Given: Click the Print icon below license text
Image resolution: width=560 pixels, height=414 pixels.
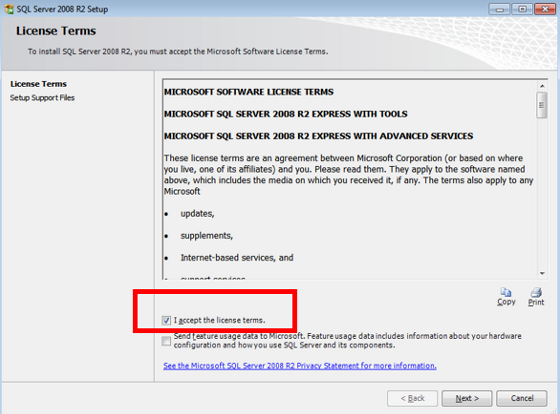Looking at the screenshot, I should [x=536, y=292].
